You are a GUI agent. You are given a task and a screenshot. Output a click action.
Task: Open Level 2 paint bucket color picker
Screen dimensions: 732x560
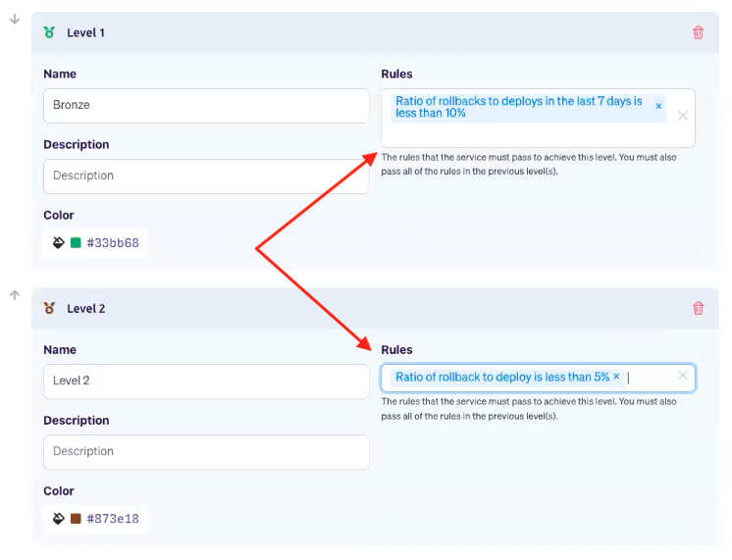pos(58,519)
